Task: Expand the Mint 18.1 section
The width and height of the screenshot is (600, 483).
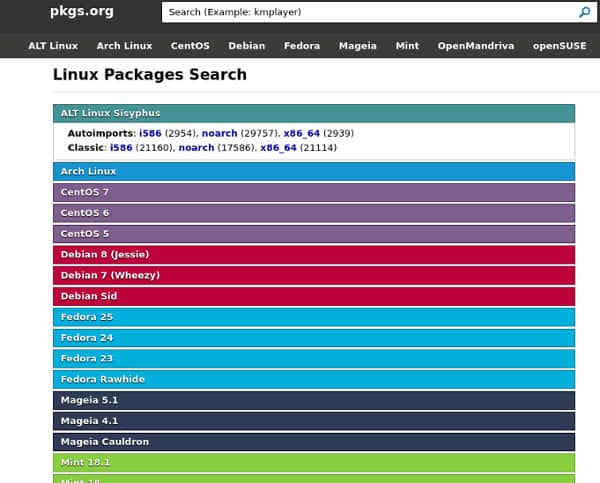Action: point(314,462)
